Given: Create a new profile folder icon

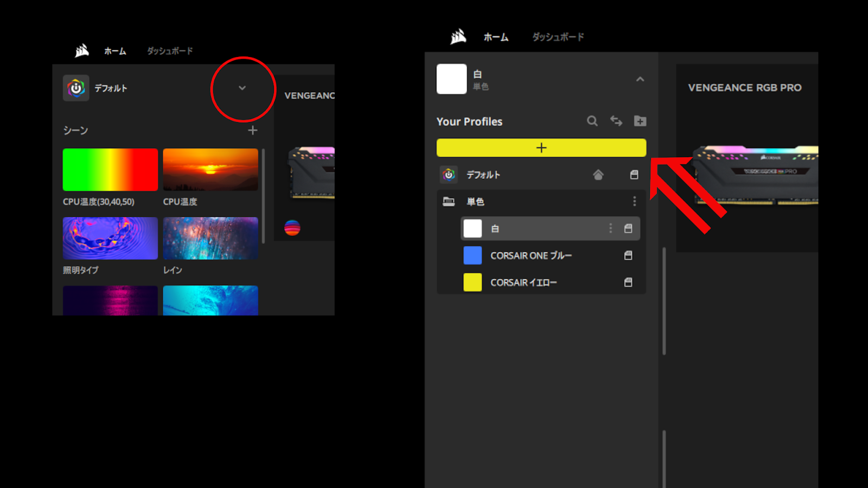Looking at the screenshot, I should (x=640, y=121).
